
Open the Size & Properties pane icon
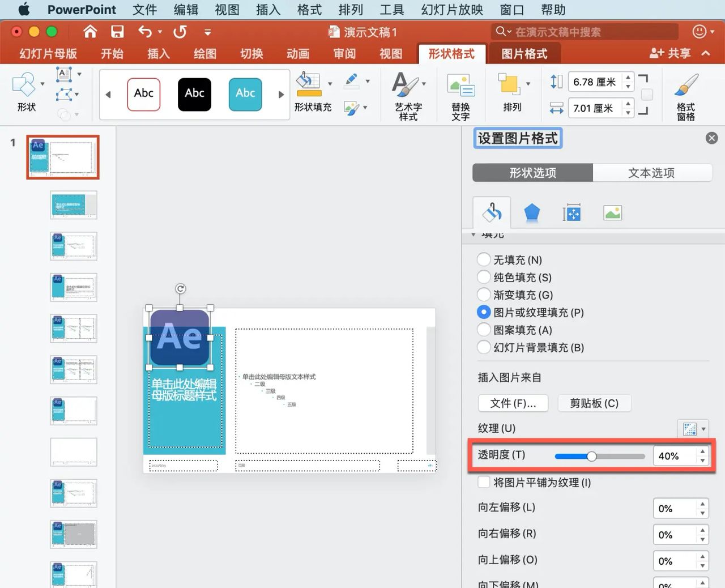click(x=572, y=212)
